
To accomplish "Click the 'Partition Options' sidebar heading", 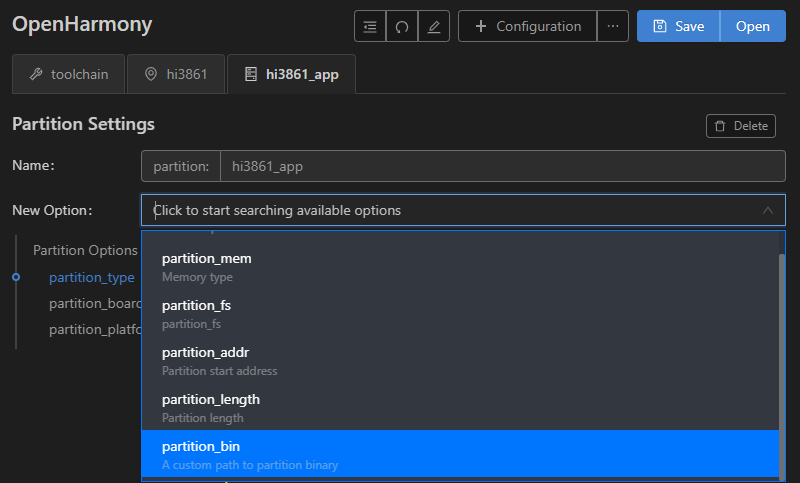I will (x=85, y=250).
